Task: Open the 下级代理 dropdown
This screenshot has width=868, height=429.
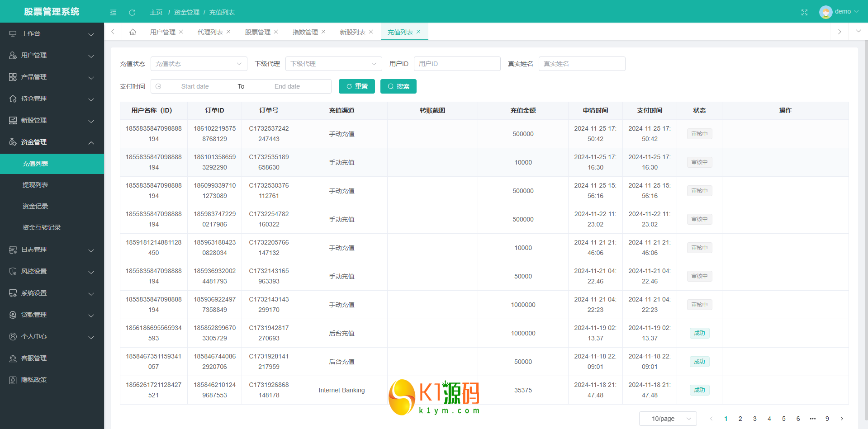Action: tap(333, 64)
